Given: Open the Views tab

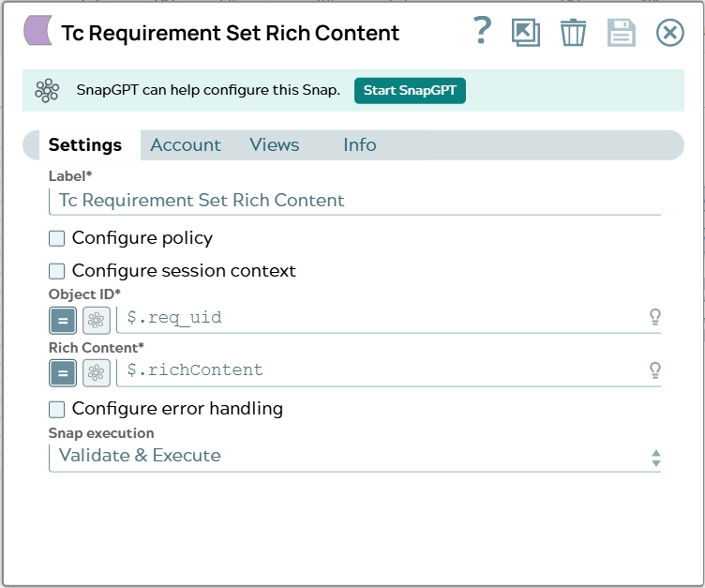Looking at the screenshot, I should pyautogui.click(x=275, y=144).
